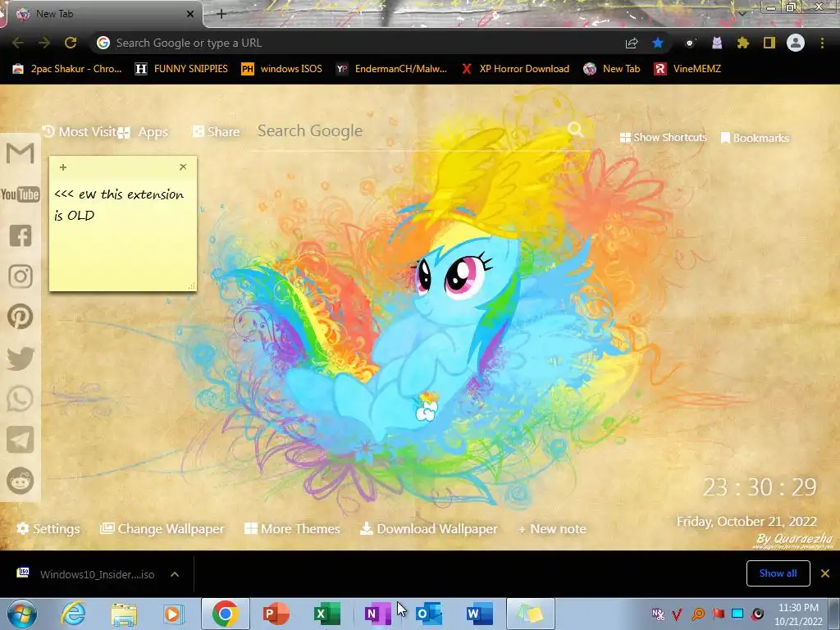Open YouTube from the sidebar
Image resolution: width=840 pixels, height=630 pixels.
[x=21, y=194]
